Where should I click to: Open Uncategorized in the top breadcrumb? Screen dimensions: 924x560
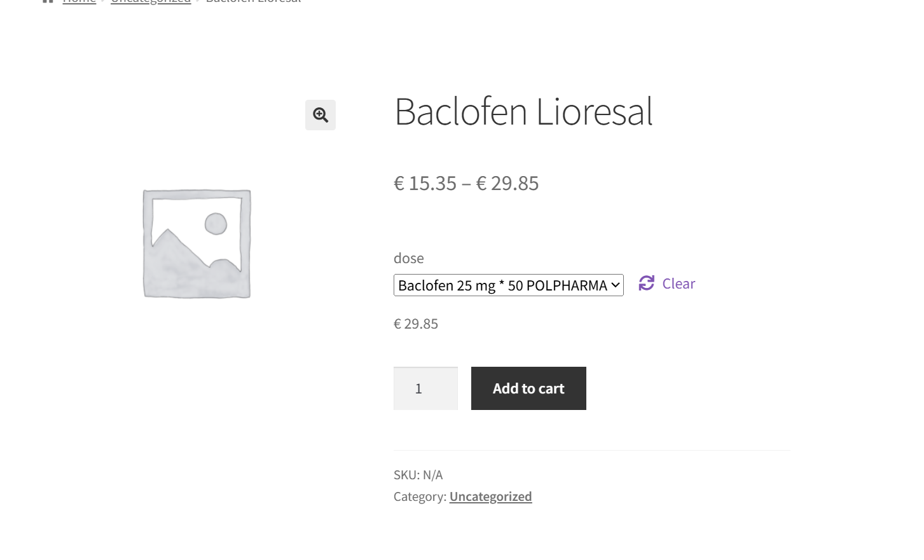151,1
